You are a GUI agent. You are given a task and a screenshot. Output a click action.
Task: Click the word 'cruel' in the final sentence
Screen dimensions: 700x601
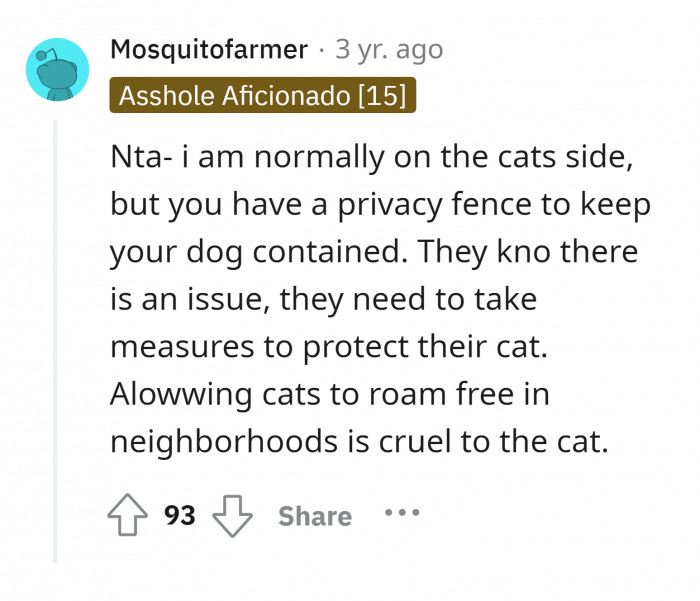click(415, 442)
